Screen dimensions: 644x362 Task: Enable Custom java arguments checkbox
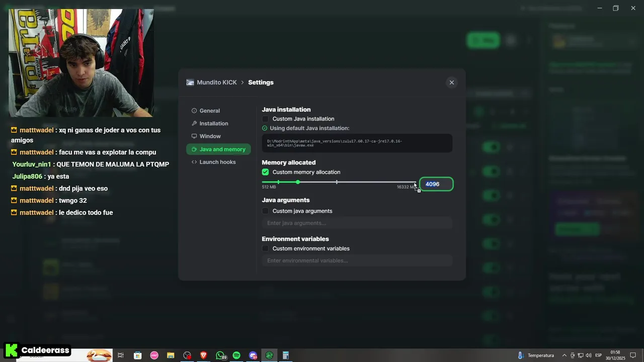265,211
